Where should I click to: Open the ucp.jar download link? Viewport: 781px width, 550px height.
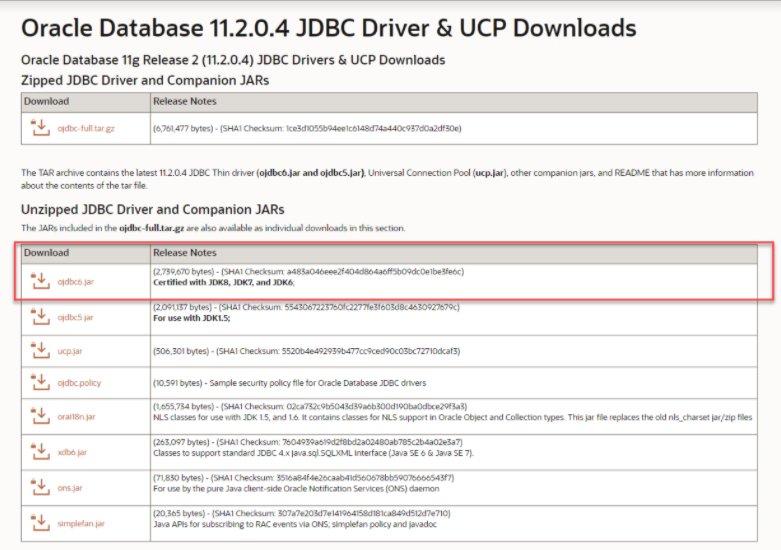click(70, 351)
